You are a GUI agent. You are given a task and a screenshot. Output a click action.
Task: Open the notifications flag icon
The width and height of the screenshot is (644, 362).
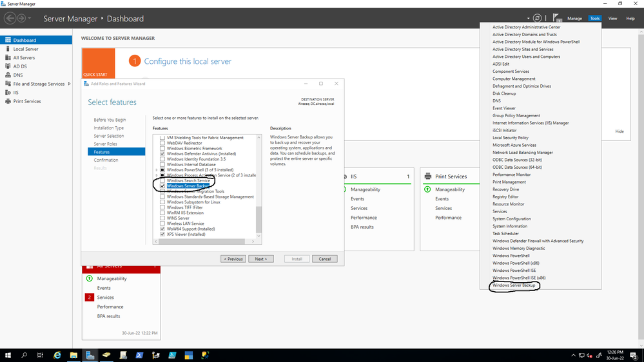point(556,17)
